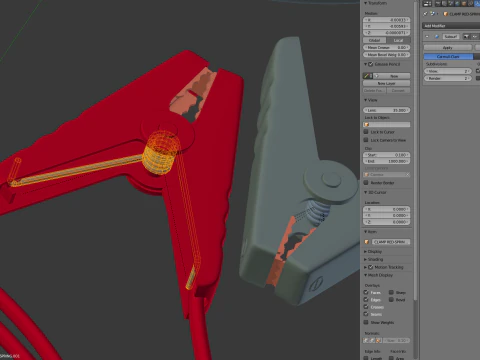
Task: Collapse the 3D Cursor panel
Action: 366,192
